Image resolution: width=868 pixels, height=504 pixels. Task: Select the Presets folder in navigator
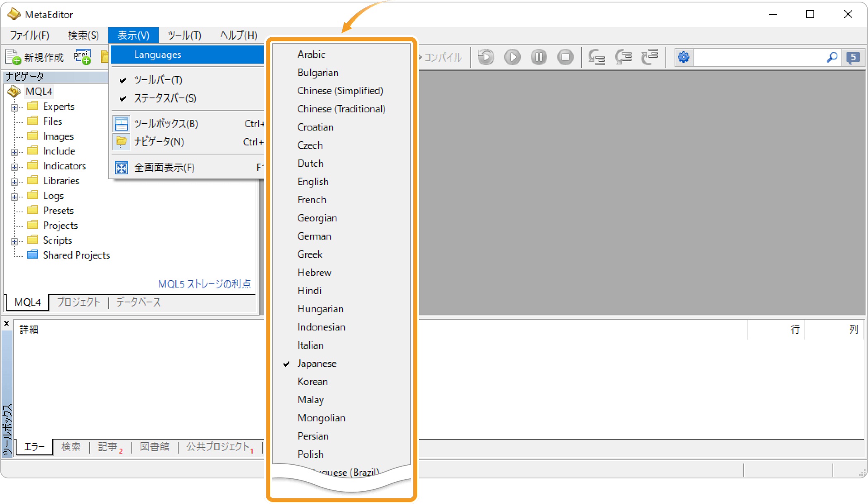coord(58,210)
